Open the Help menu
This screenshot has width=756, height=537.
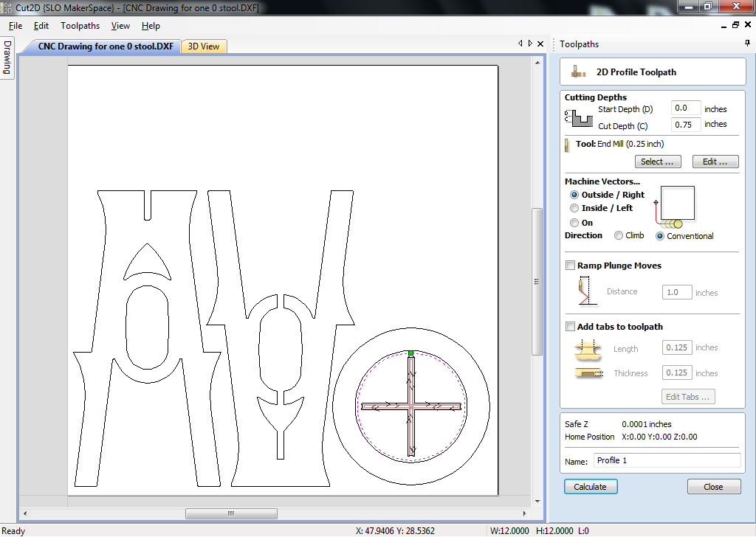[x=151, y=26]
